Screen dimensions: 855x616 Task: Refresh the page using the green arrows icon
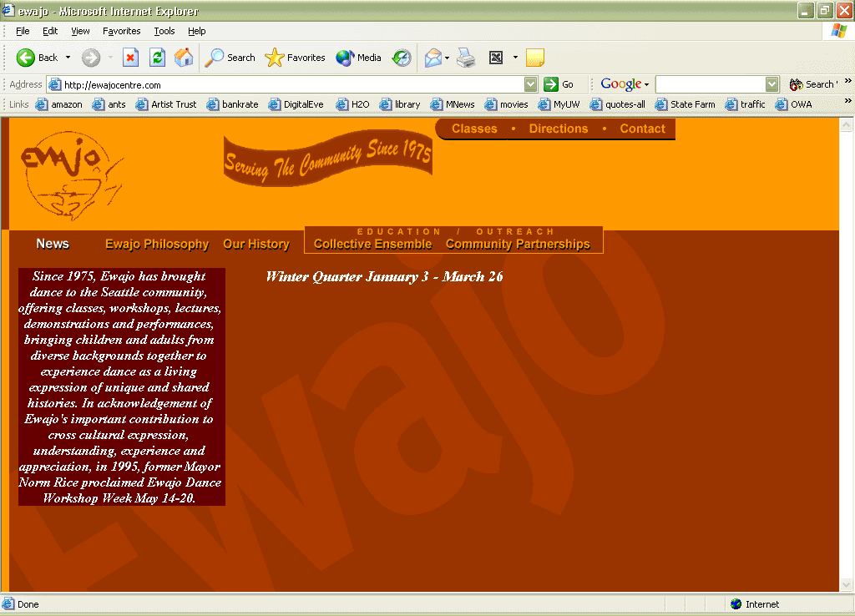[x=158, y=58]
